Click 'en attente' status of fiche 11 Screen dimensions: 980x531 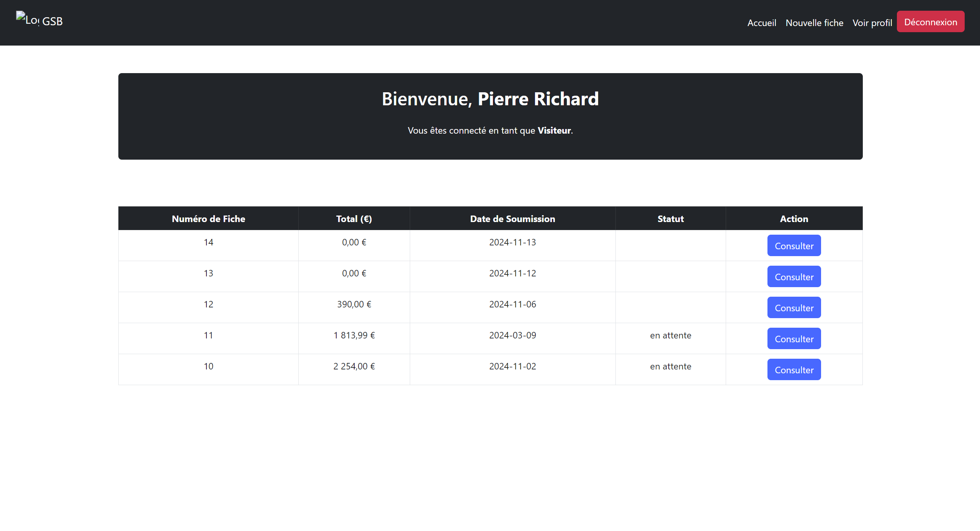pos(671,335)
